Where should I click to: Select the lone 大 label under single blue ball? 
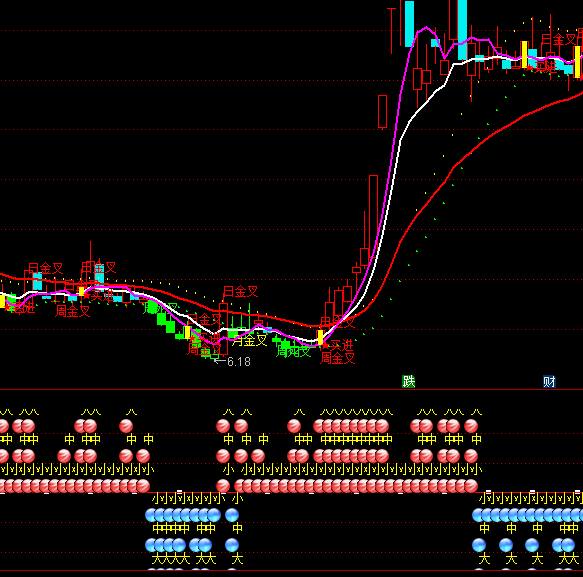tap(237, 559)
